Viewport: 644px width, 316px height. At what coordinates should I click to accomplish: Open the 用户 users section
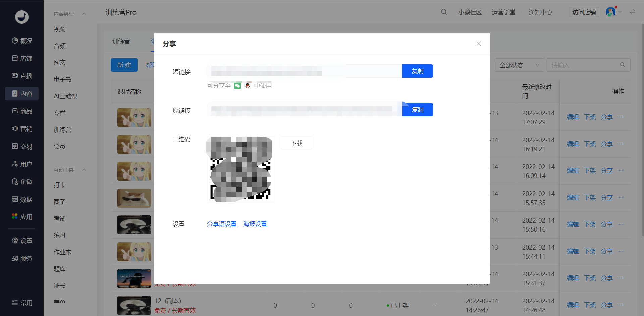[x=22, y=164]
